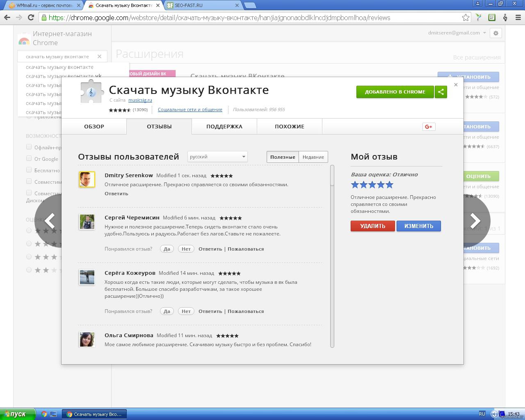The height and width of the screenshot is (420, 525).
Task: Launch Chrome from the quick launch bar
Action: click(44, 414)
